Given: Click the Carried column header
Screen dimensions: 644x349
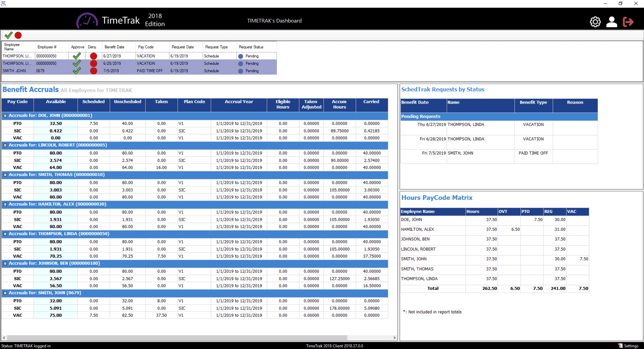Looking at the screenshot, I should point(372,105).
